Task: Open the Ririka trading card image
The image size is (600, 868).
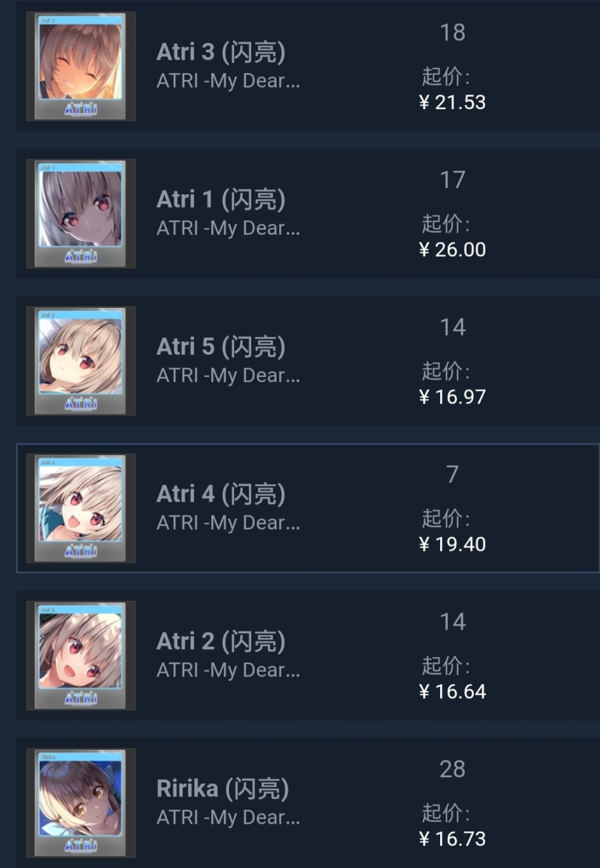Action: (x=81, y=802)
